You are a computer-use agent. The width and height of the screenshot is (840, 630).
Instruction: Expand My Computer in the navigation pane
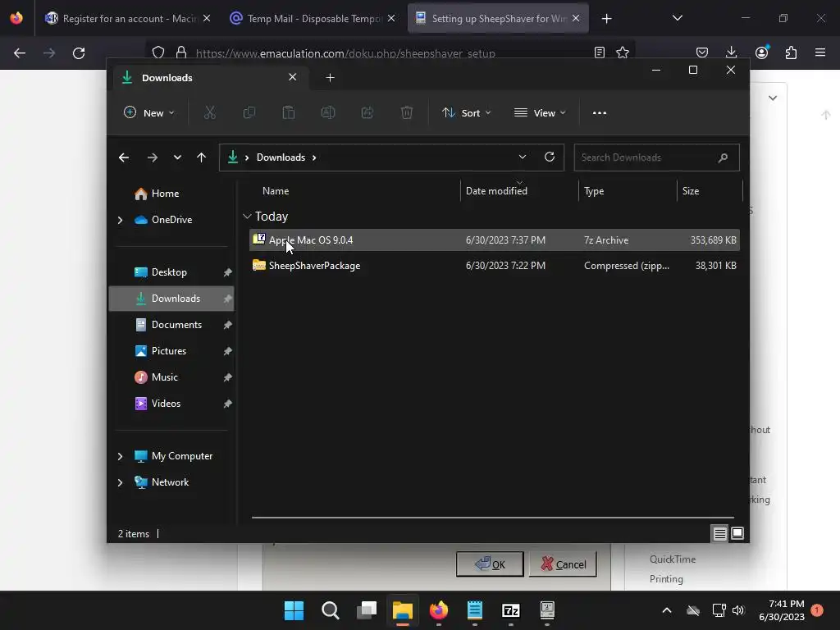pos(120,456)
